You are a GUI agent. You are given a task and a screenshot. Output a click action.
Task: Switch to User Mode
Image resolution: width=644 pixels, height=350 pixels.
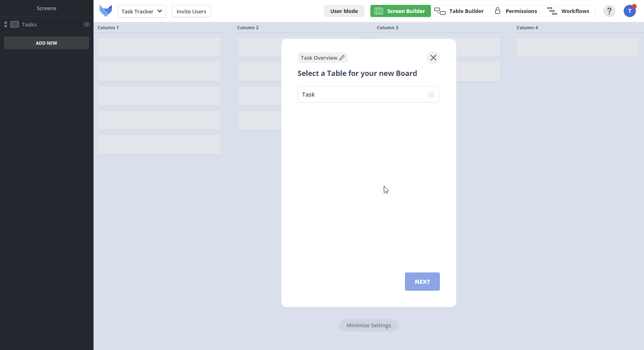coord(344,11)
